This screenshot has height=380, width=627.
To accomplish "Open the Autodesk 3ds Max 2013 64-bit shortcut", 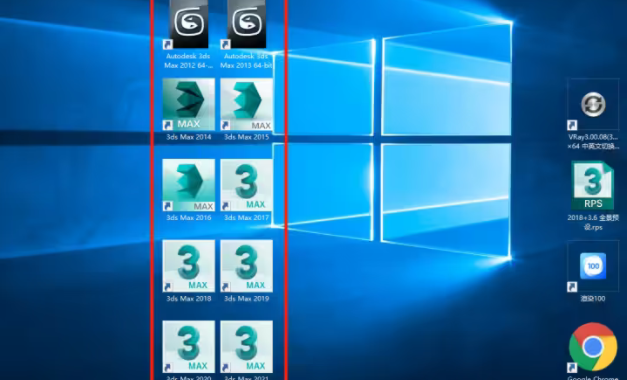I will [x=246, y=24].
